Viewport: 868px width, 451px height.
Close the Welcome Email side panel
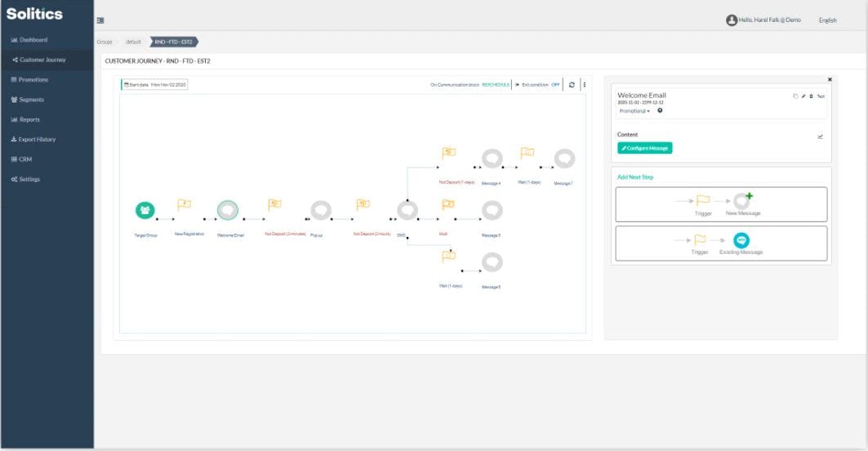830,80
